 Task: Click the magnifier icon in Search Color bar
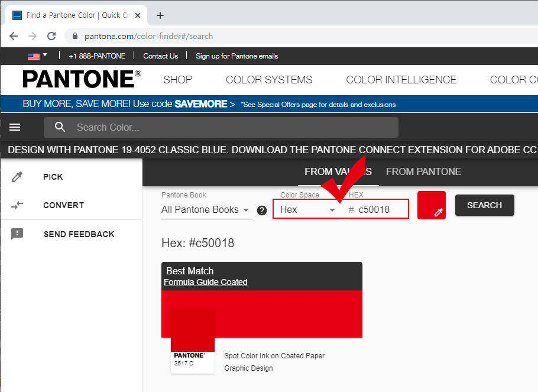[x=60, y=127]
